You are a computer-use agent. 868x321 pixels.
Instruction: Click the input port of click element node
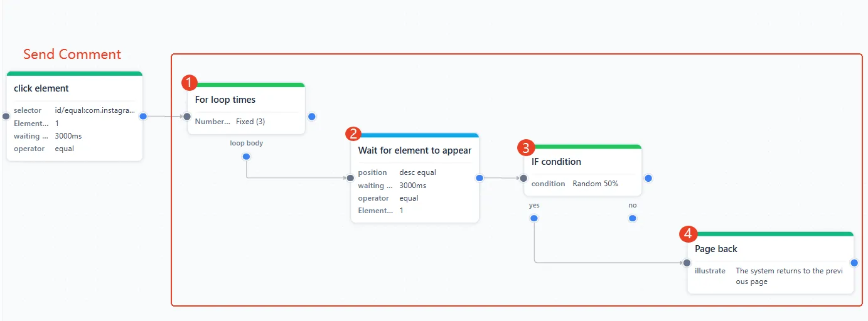click(6, 116)
